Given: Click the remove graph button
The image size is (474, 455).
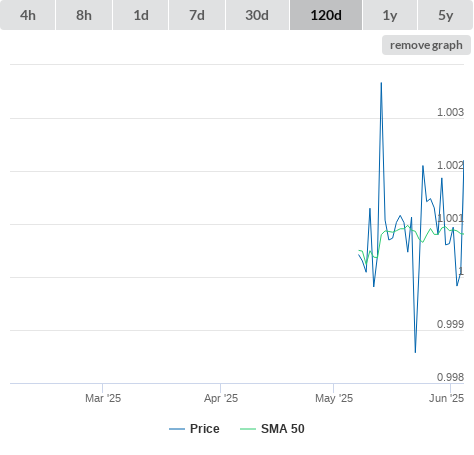Looking at the screenshot, I should pyautogui.click(x=426, y=45).
